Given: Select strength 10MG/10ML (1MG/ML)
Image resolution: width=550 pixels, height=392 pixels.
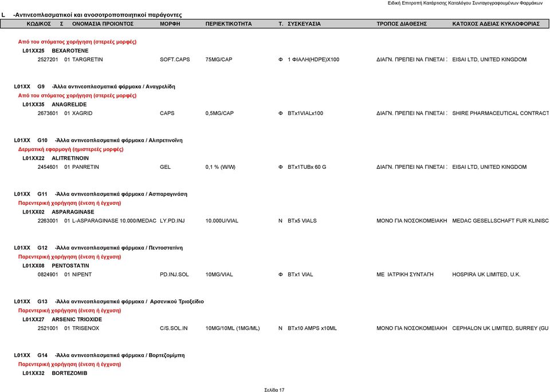Looking at the screenshot, I should [x=233, y=328].
